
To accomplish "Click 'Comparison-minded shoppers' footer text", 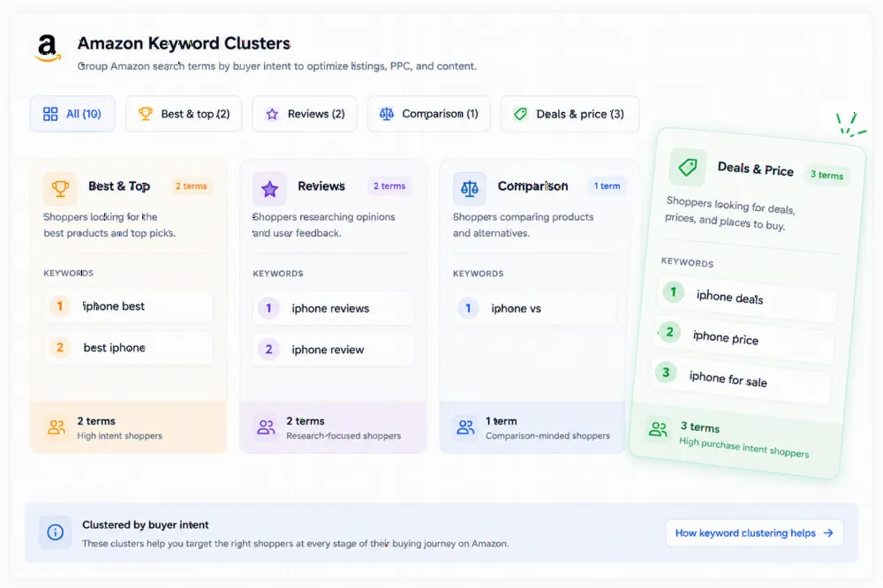I will 547,436.
